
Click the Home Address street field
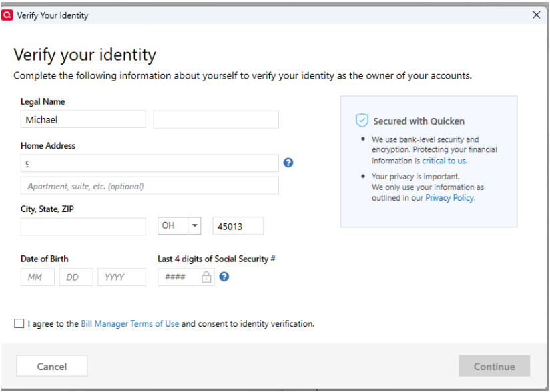[150, 163]
